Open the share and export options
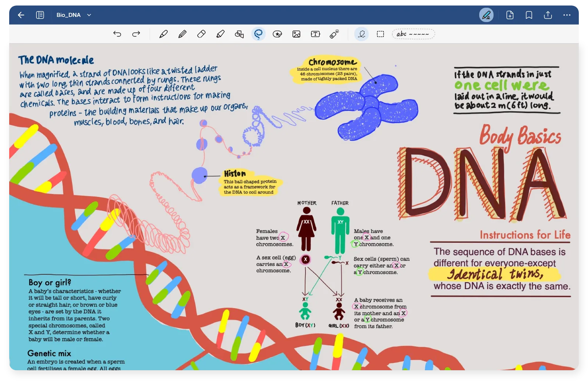 (548, 15)
